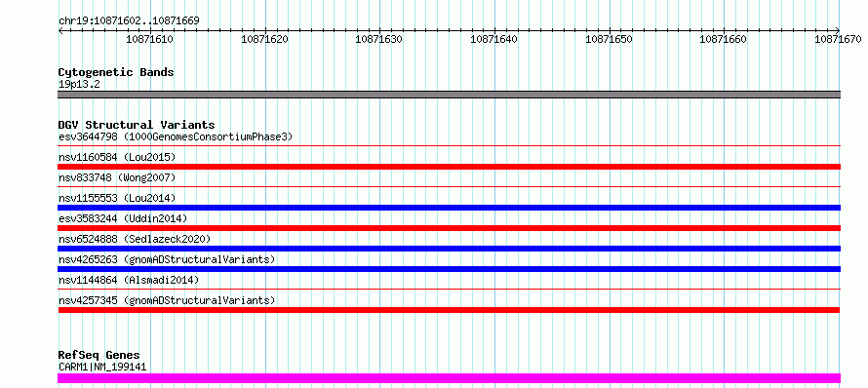Click the red bar of esv3583244
Image resolution: width=868 pixels, height=388 pixels.
(449, 228)
